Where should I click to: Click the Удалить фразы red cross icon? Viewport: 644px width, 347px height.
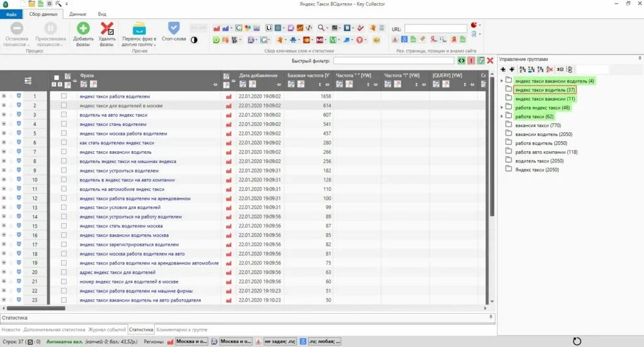point(107,28)
